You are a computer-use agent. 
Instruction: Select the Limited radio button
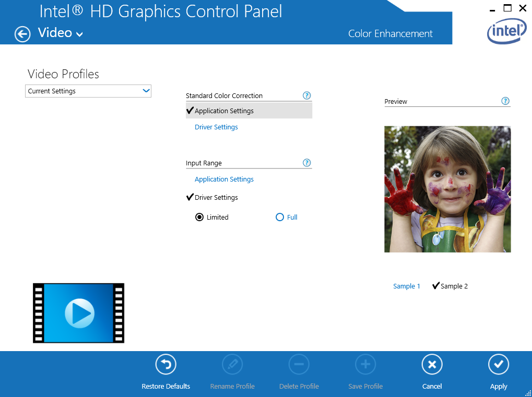click(199, 218)
